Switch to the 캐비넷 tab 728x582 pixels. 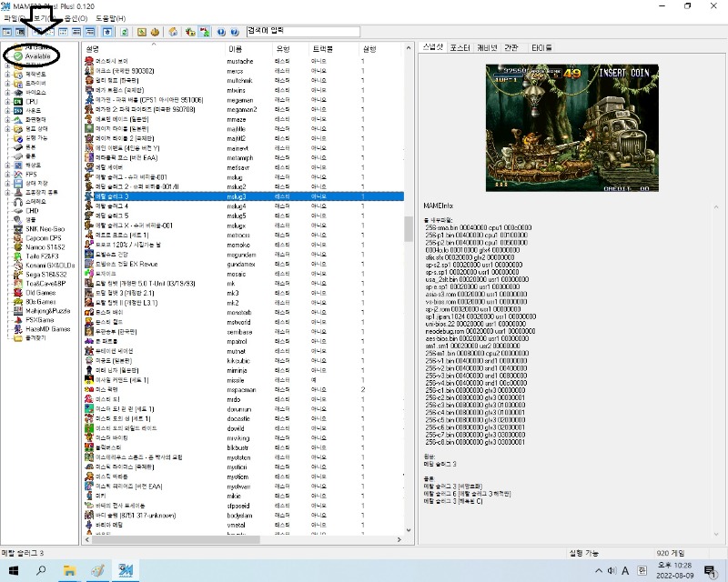(487, 48)
